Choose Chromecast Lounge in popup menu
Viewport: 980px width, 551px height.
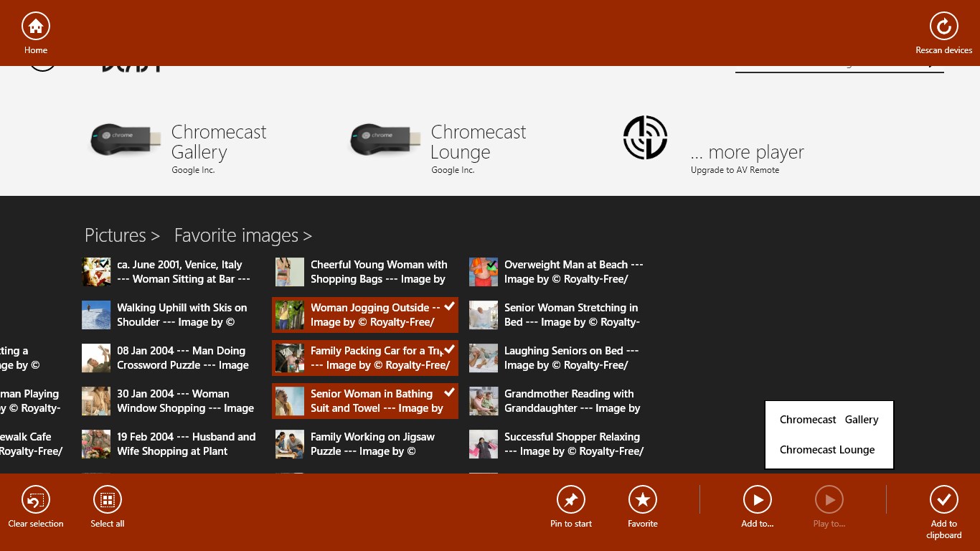pos(829,450)
